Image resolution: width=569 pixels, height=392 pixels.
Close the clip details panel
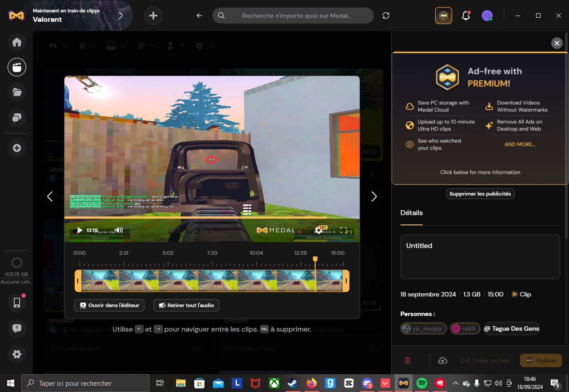click(x=557, y=43)
